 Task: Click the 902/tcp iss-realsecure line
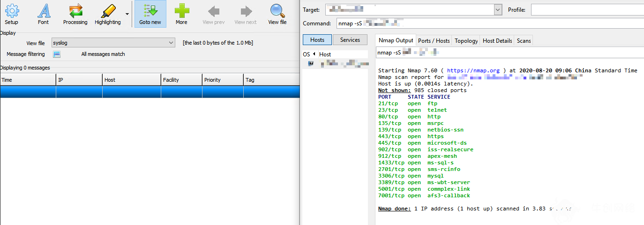point(426,149)
